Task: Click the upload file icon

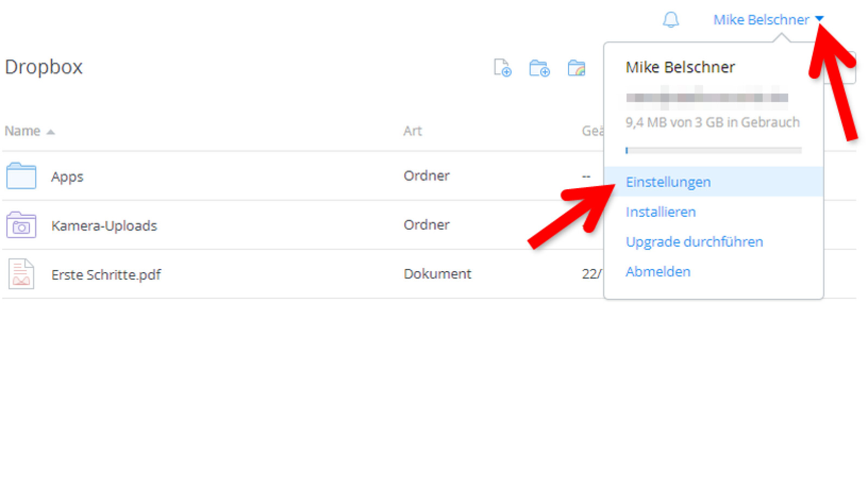Action: coord(502,68)
